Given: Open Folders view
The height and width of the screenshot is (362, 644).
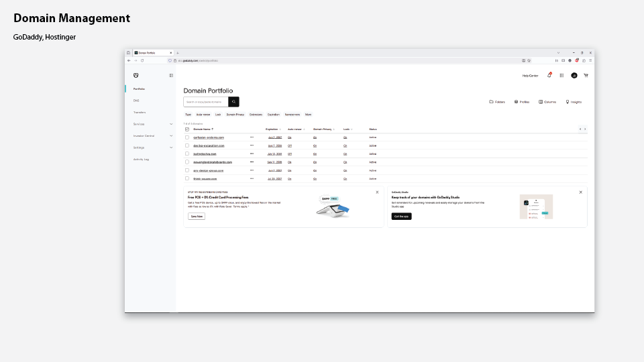Looking at the screenshot, I should [x=497, y=102].
